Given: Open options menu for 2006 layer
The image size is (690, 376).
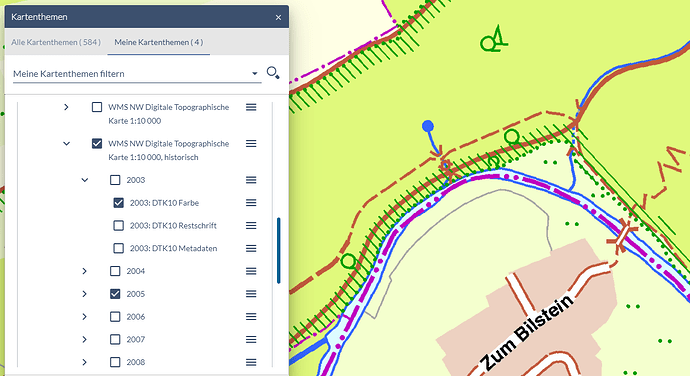Looking at the screenshot, I should [x=251, y=317].
